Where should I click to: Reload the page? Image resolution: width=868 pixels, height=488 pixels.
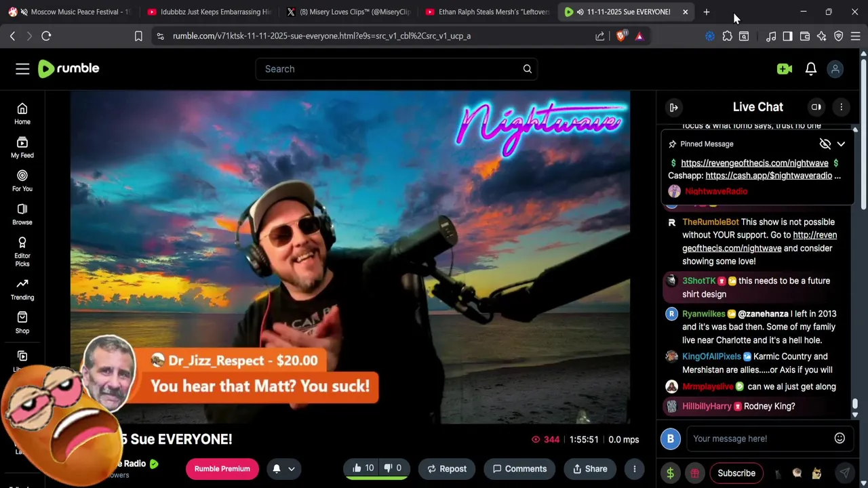pos(46,36)
